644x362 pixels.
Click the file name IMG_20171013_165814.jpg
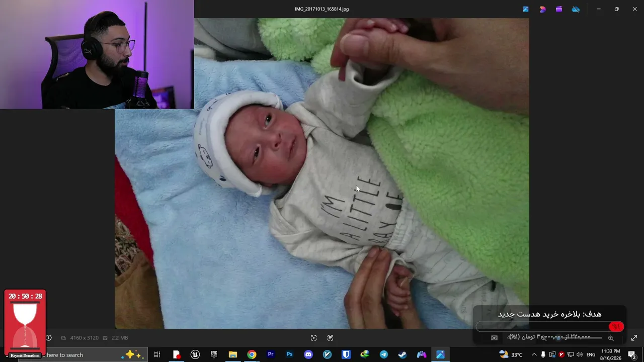tap(322, 9)
